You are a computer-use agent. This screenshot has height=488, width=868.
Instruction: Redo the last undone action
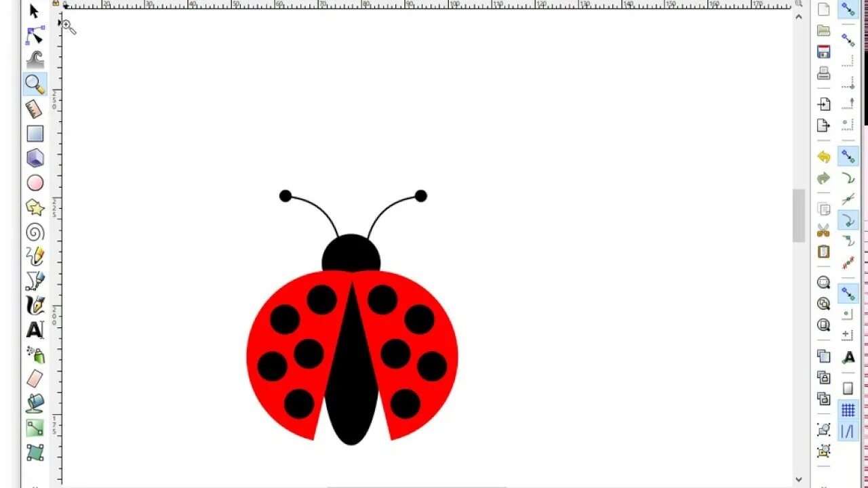click(x=824, y=178)
